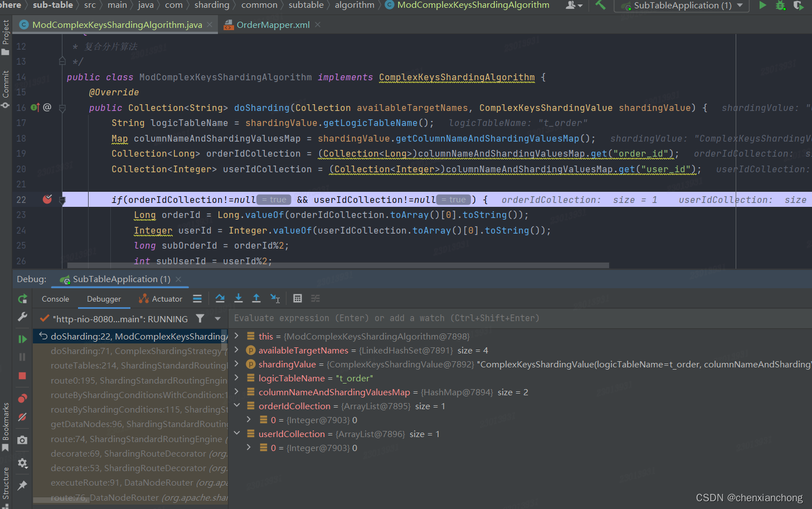The image size is (812, 509).
Task: Switch to the Console tab
Action: coord(55,299)
